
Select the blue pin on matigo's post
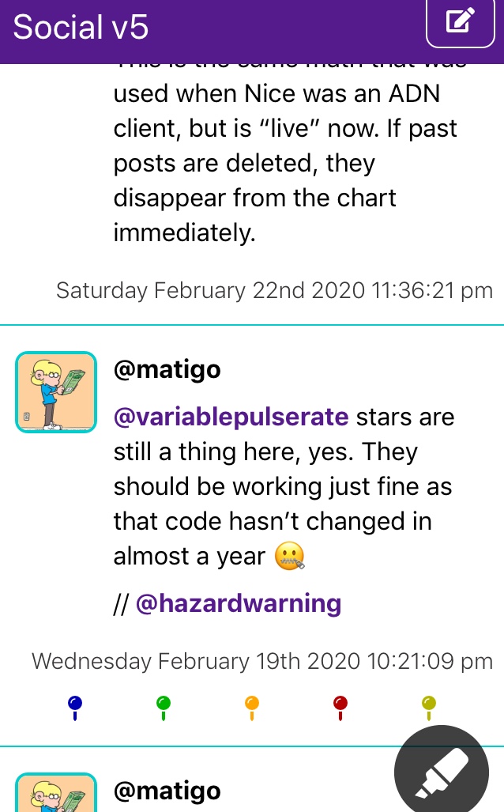75,708
